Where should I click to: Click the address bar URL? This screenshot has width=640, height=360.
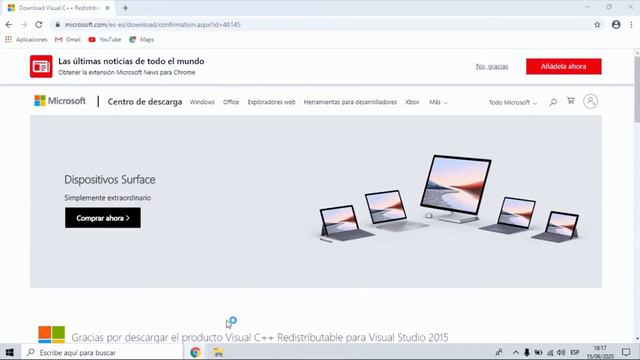point(153,24)
